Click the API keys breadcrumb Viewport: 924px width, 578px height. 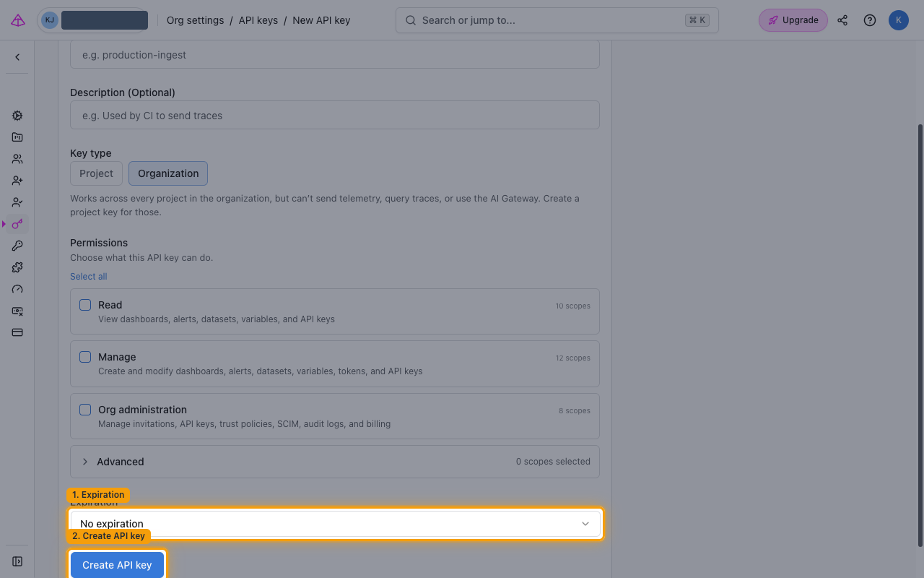click(258, 20)
